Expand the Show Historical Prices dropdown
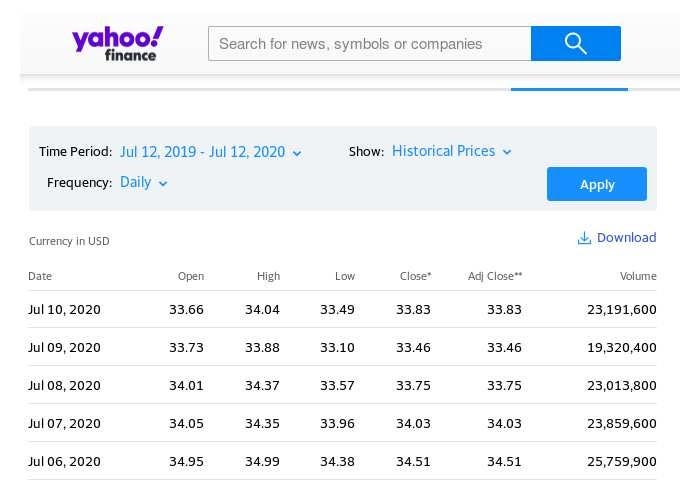The image size is (700, 500). point(451,151)
